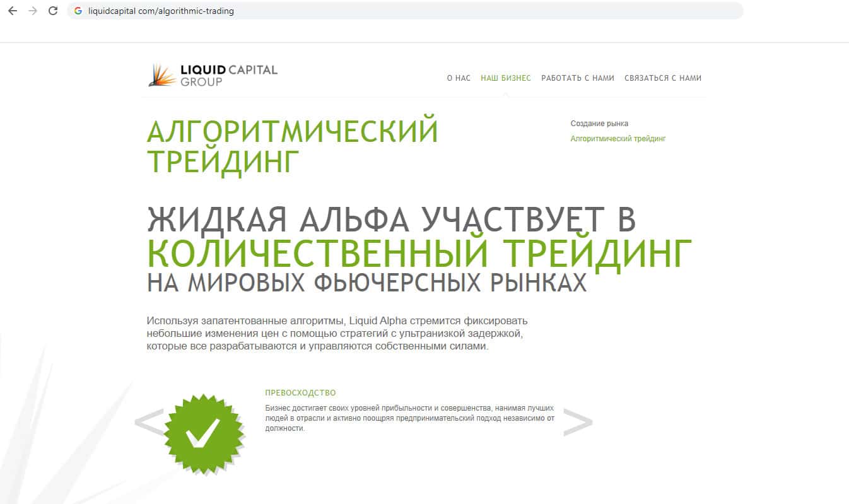This screenshot has width=849, height=504.
Task: Go to the Создание рынка page
Action: tap(599, 124)
